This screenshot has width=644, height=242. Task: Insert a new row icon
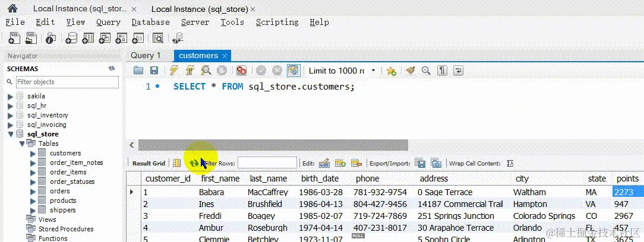tap(340, 163)
